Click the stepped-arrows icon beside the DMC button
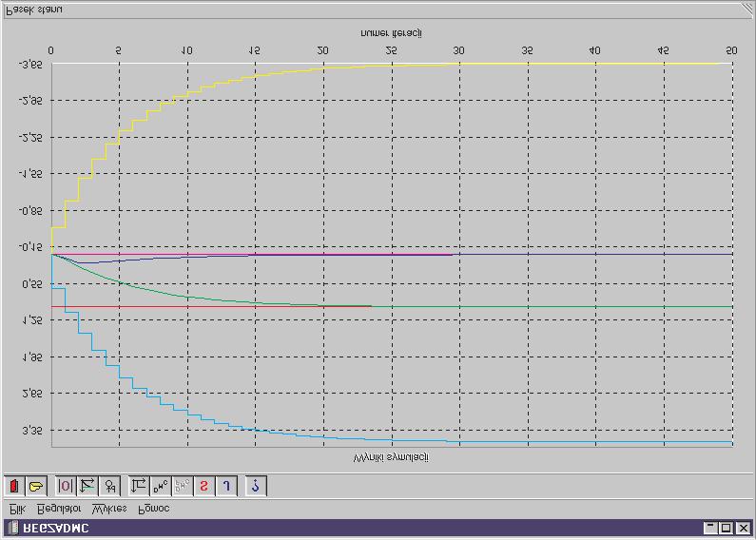This screenshot has height=540, width=756. pyautogui.click(x=139, y=486)
